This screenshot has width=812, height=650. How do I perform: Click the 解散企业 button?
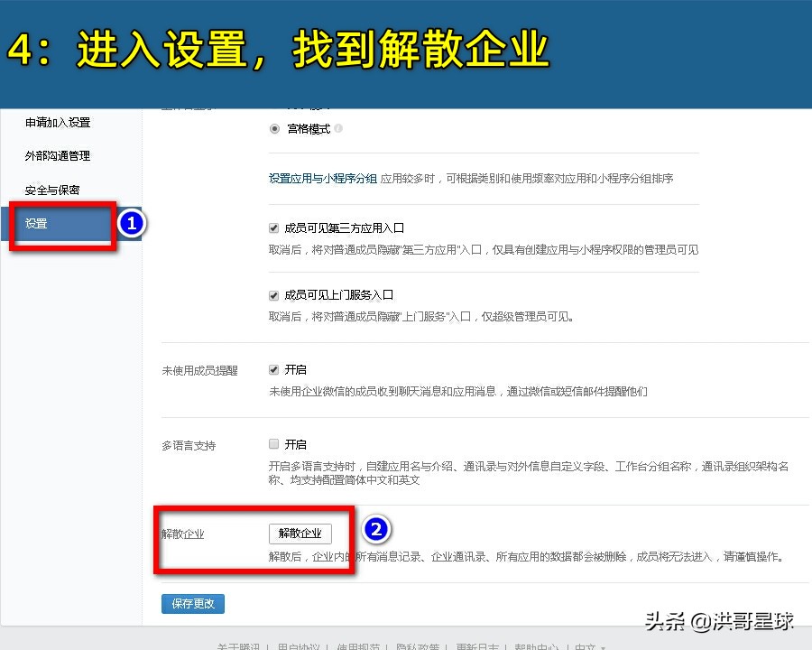tap(300, 533)
